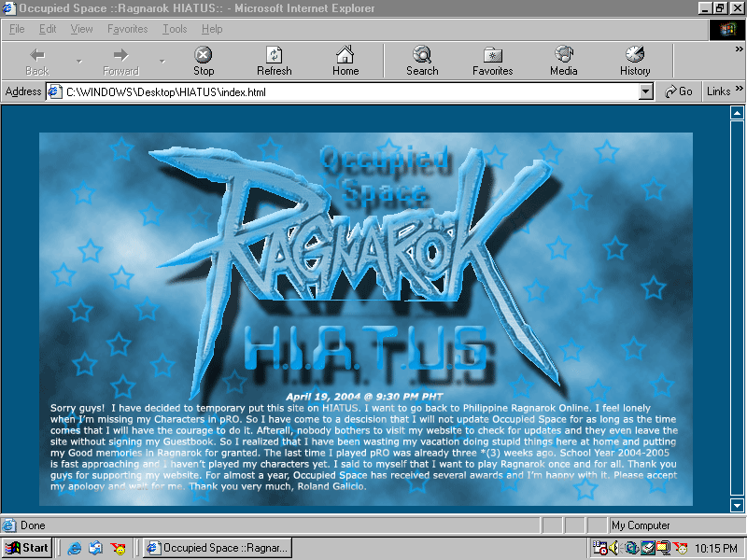Open the Tools menu
The image size is (747, 560).
[175, 29]
